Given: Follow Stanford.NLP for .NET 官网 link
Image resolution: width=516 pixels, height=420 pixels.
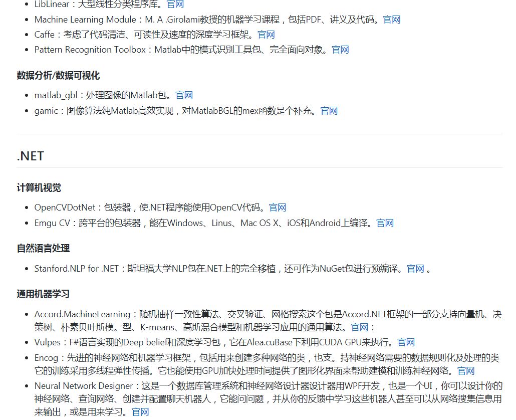Looking at the screenshot, I should [415, 269].
